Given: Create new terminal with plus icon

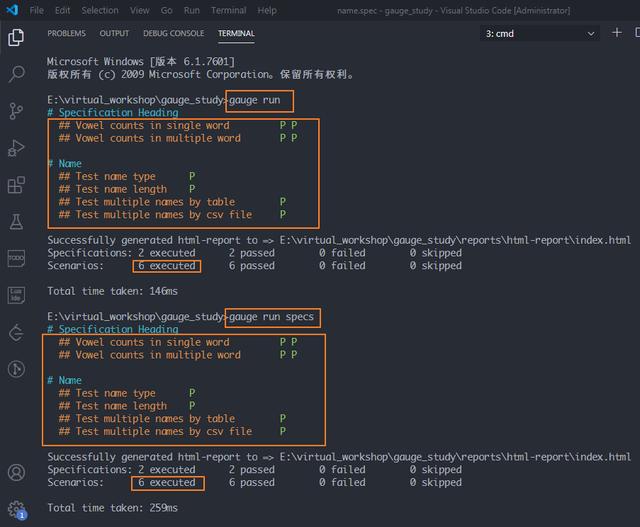Looking at the screenshot, I should point(617,33).
